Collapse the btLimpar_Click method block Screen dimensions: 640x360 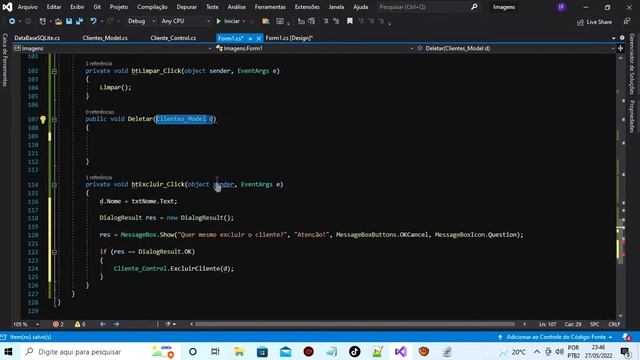tap(54, 71)
